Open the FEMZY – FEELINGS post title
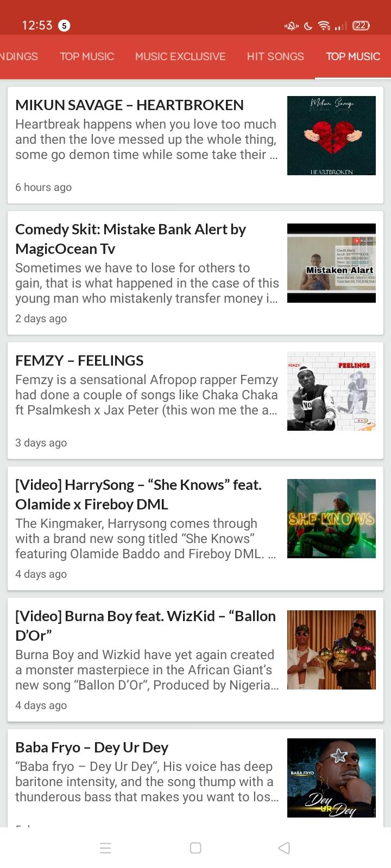 [79, 360]
